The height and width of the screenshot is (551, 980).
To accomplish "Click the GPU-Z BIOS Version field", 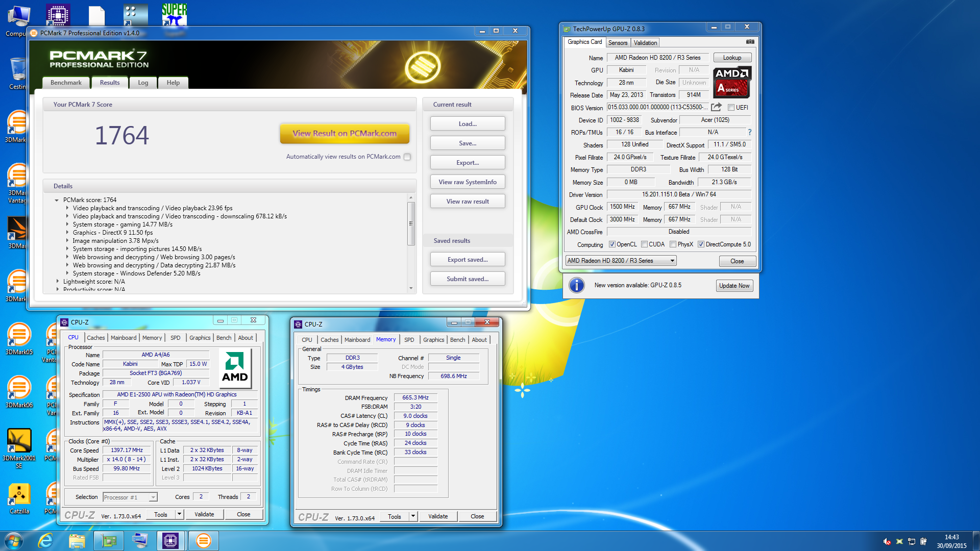I will coord(657,107).
